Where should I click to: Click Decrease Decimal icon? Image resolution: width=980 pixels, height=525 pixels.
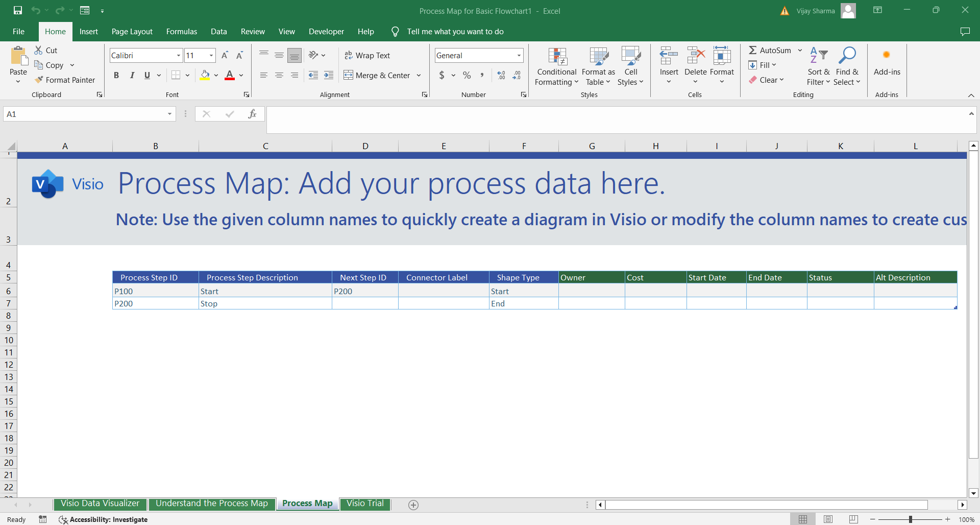(x=517, y=75)
